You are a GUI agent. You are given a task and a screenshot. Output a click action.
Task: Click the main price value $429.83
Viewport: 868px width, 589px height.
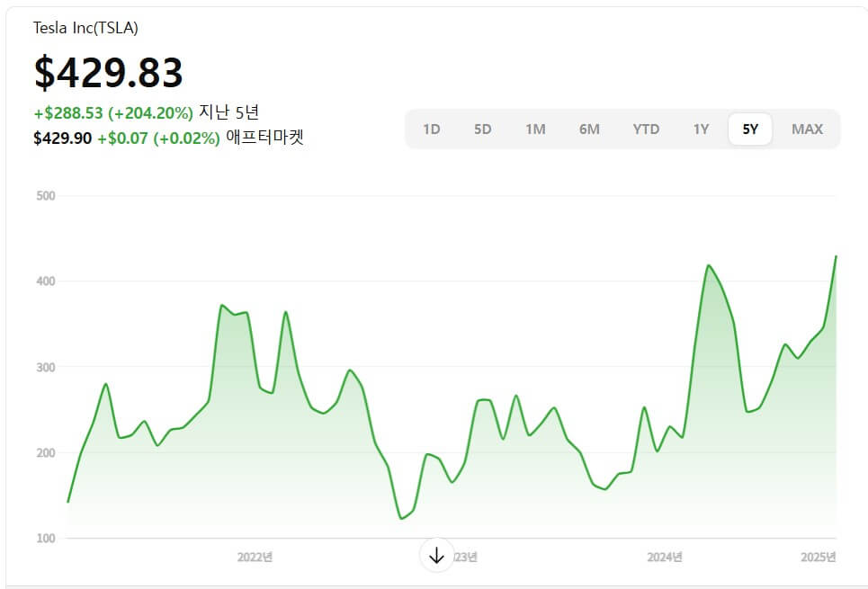108,72
